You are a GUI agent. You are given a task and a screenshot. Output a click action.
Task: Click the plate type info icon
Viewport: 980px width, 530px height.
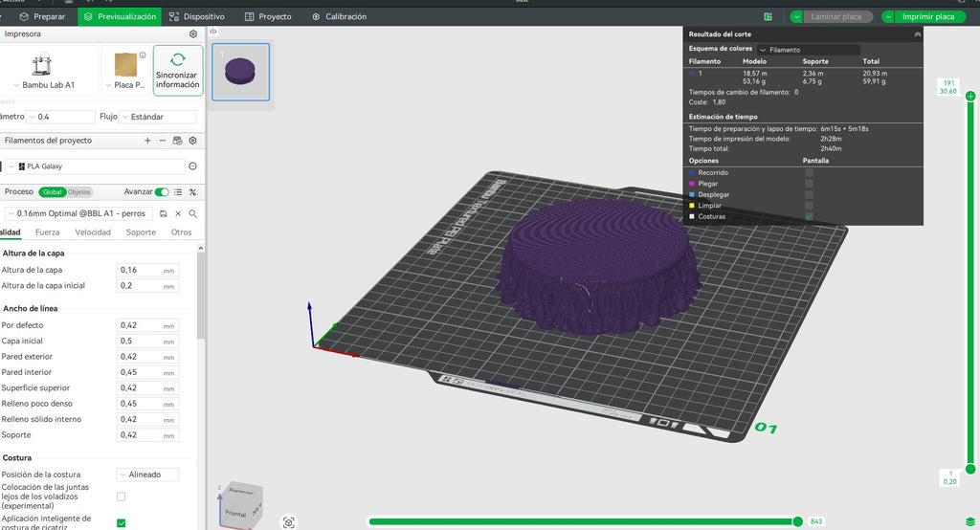pyautogui.click(x=143, y=55)
